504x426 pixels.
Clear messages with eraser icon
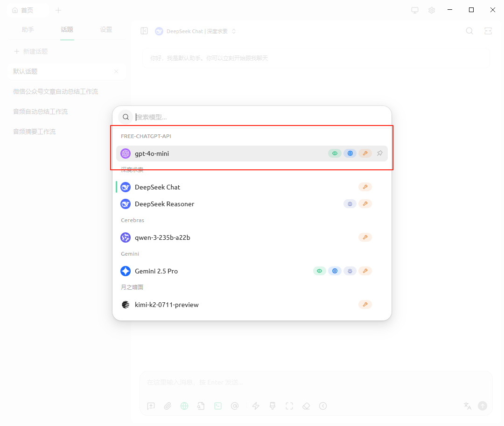[306, 406]
